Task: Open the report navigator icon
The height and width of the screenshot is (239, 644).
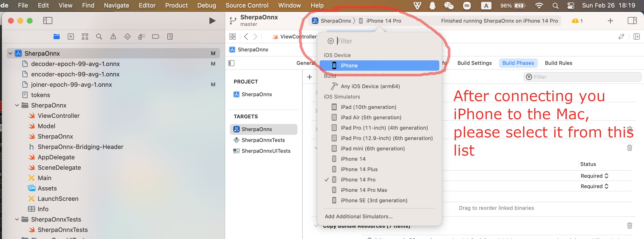Action: (x=170, y=37)
